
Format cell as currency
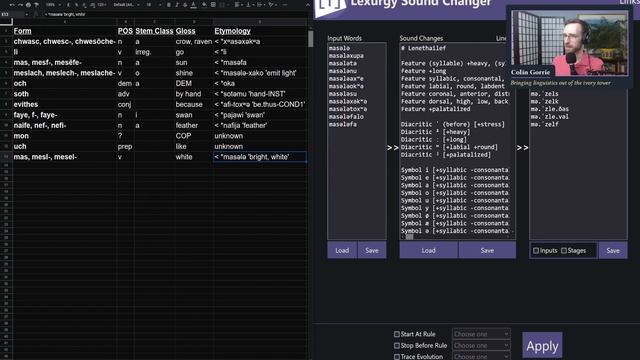coord(68,5)
